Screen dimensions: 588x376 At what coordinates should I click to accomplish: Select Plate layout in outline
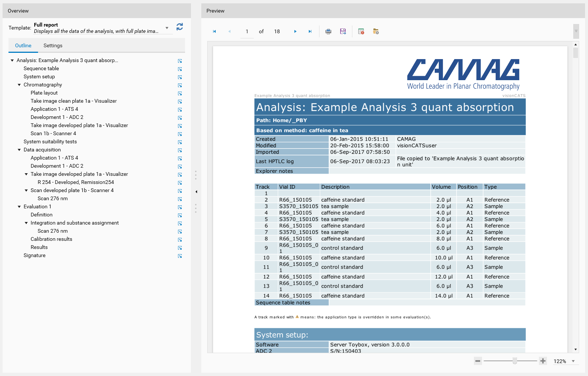(x=44, y=93)
